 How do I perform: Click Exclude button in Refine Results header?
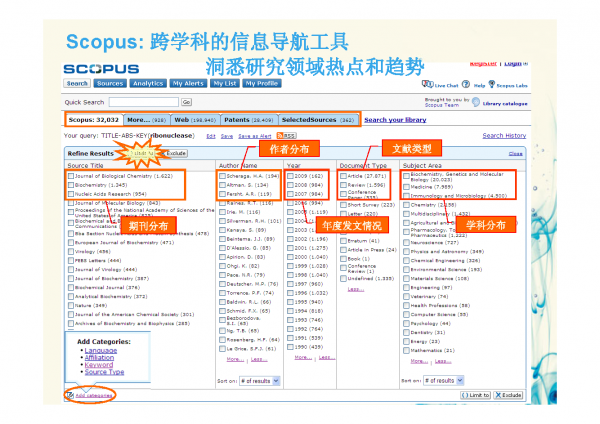pos(175,153)
